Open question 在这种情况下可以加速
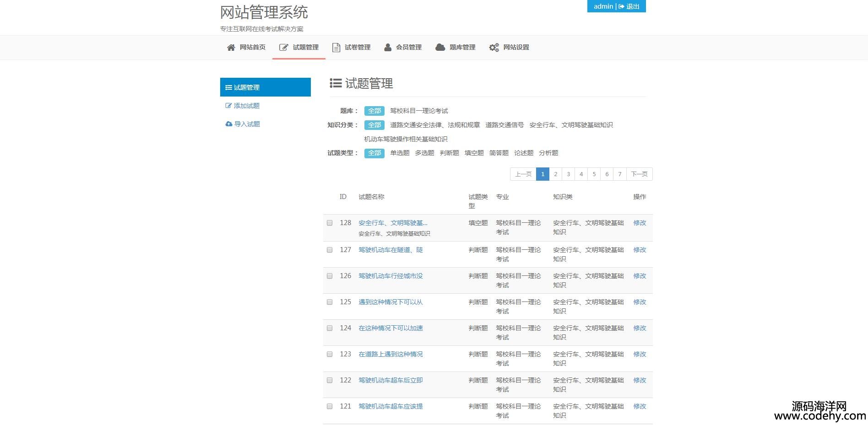 pyautogui.click(x=391, y=328)
